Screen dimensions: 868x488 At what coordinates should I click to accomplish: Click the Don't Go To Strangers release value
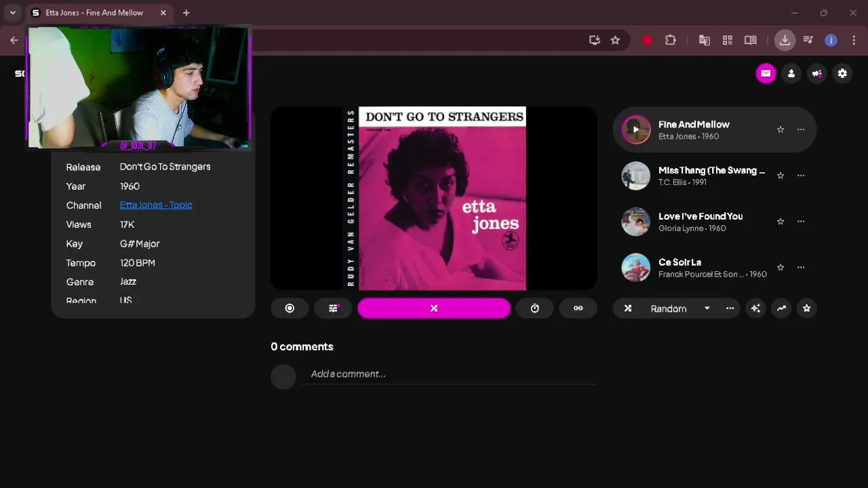165,167
